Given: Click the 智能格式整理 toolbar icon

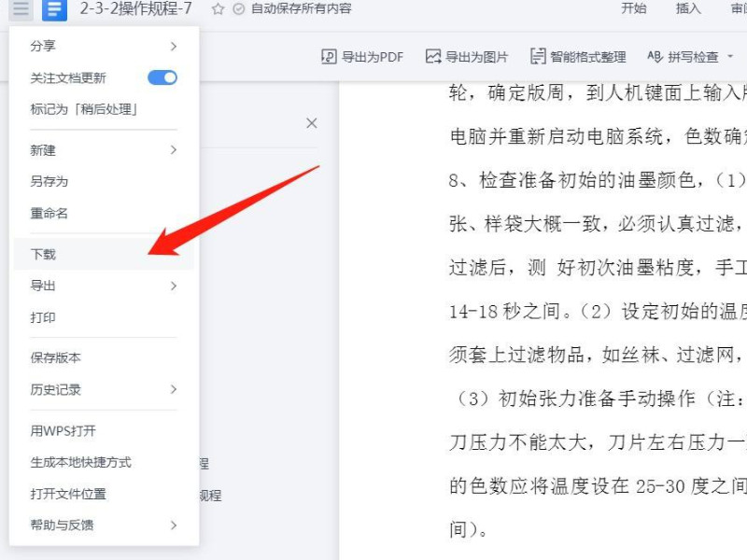Looking at the screenshot, I should [538, 57].
